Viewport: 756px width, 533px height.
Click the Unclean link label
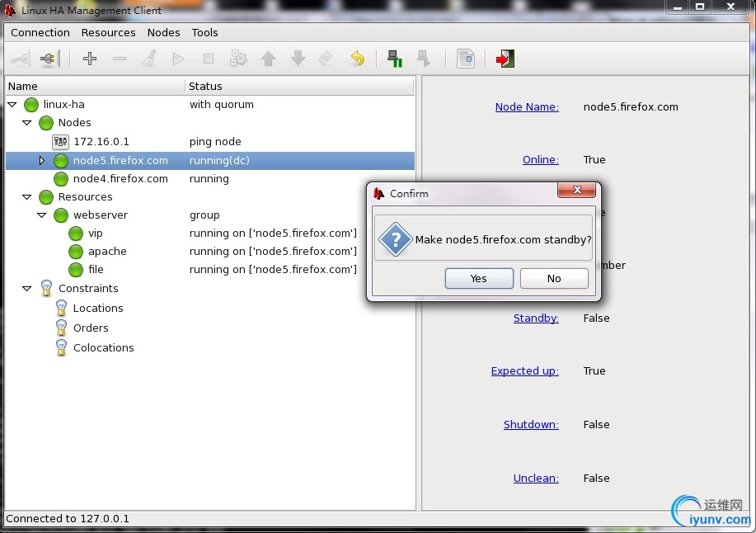(x=536, y=479)
